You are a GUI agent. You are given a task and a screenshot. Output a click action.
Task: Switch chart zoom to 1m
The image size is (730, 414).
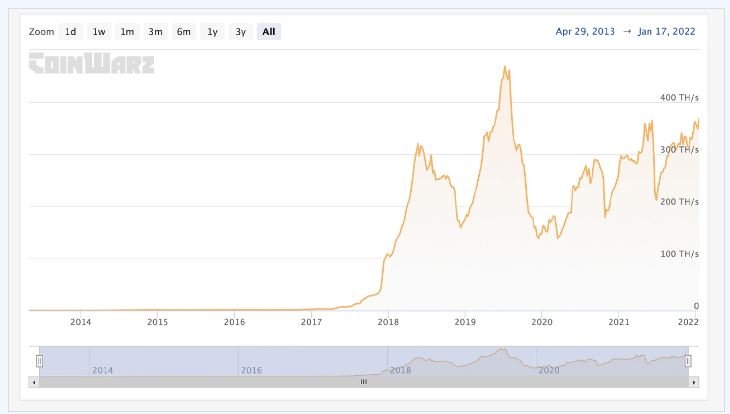(x=127, y=32)
